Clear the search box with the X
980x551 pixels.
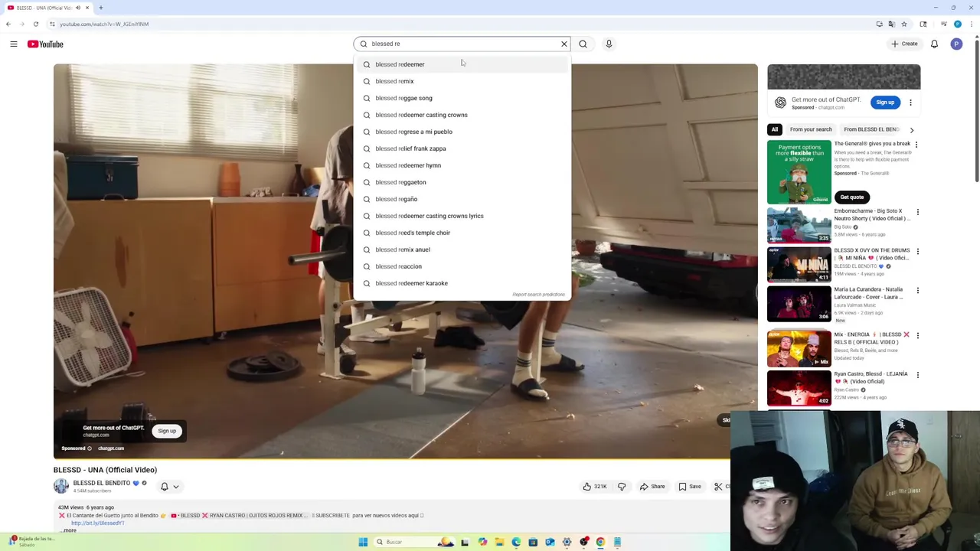[x=564, y=44]
